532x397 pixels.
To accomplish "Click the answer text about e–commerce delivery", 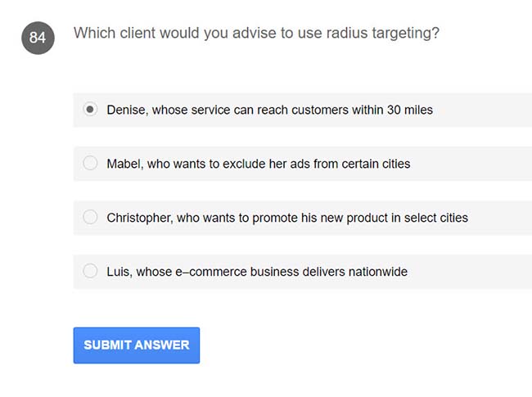I will tap(257, 272).
